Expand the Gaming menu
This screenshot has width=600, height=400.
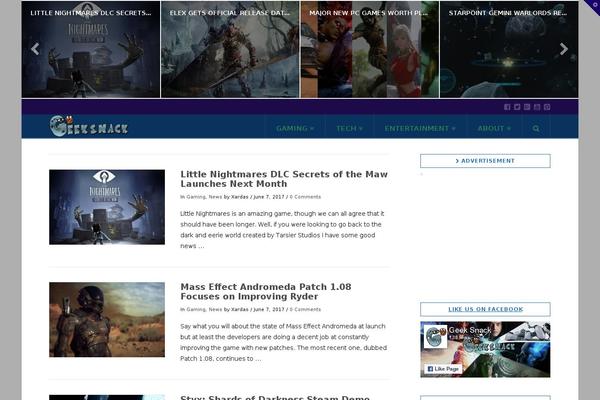point(295,129)
